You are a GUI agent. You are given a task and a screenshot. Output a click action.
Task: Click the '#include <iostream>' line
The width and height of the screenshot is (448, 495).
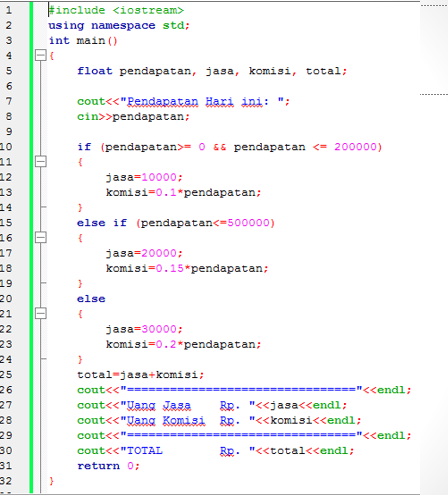pos(116,10)
